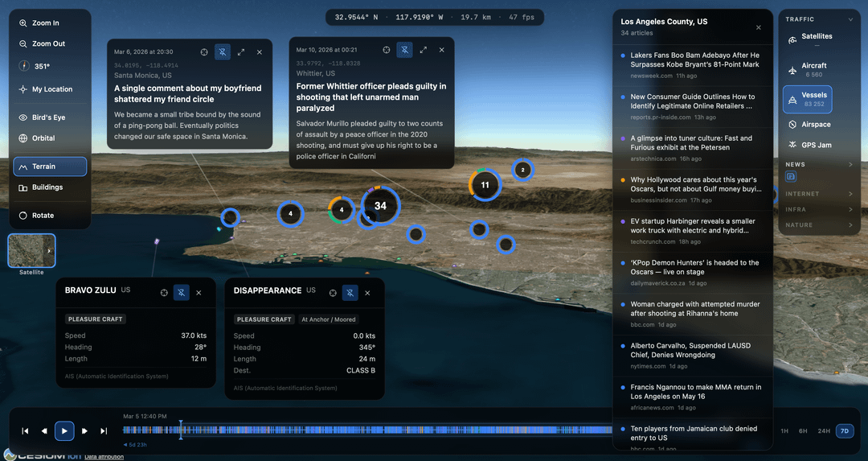
Task: Locate DISAPPEARANCE vessel with crosshair icon
Action: click(333, 293)
